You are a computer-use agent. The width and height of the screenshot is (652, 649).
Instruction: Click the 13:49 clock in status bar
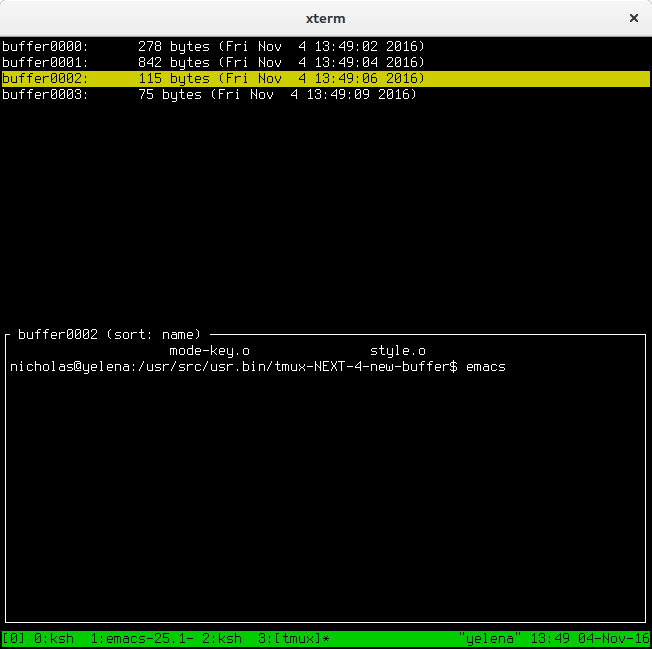click(x=549, y=639)
